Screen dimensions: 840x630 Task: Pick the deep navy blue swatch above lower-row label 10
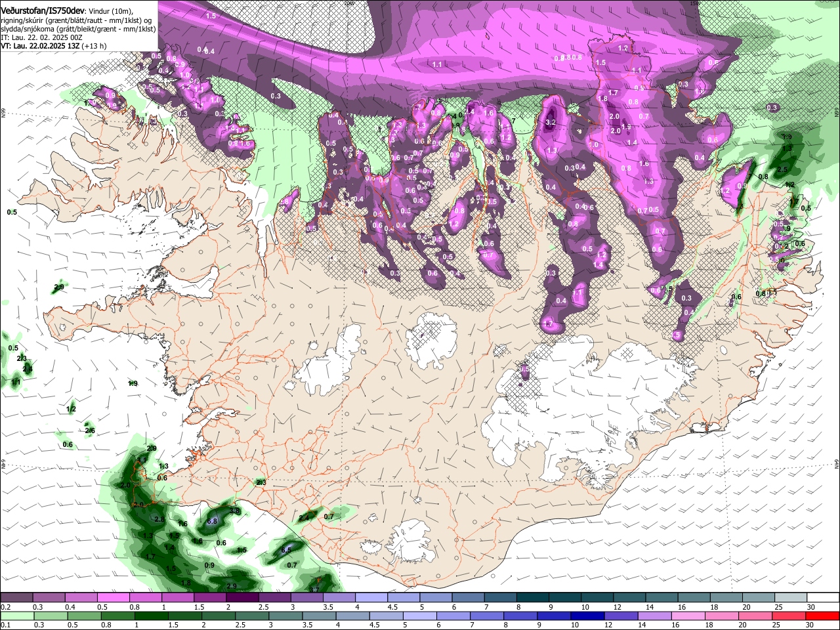pos(586,616)
